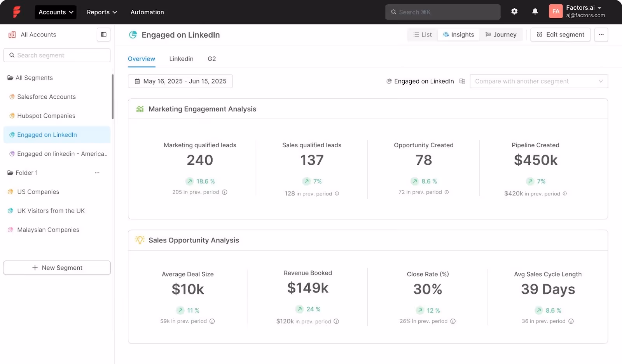Image resolution: width=622 pixels, height=364 pixels.
Task: Switch to the Linkedin tab
Action: pos(181,59)
